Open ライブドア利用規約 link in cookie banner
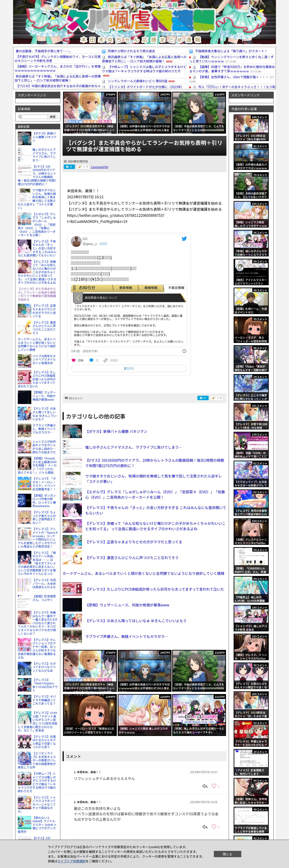The width and height of the screenshot is (289, 868). [x=71, y=861]
